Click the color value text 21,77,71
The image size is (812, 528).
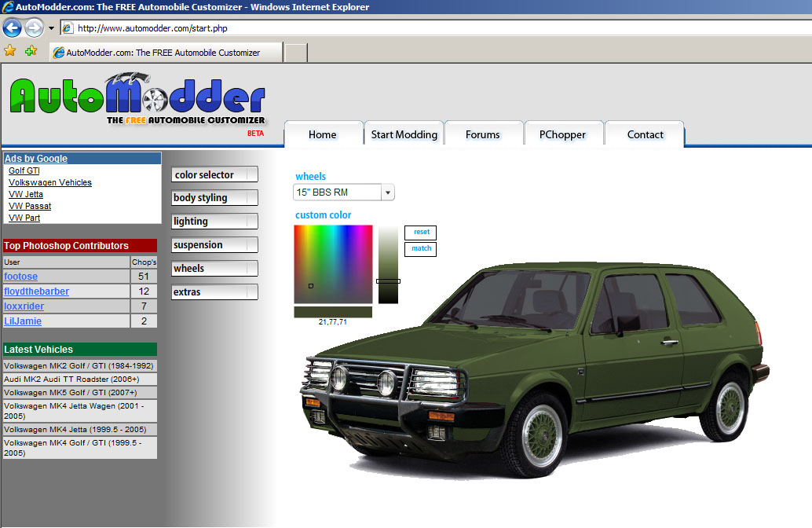[x=333, y=322]
